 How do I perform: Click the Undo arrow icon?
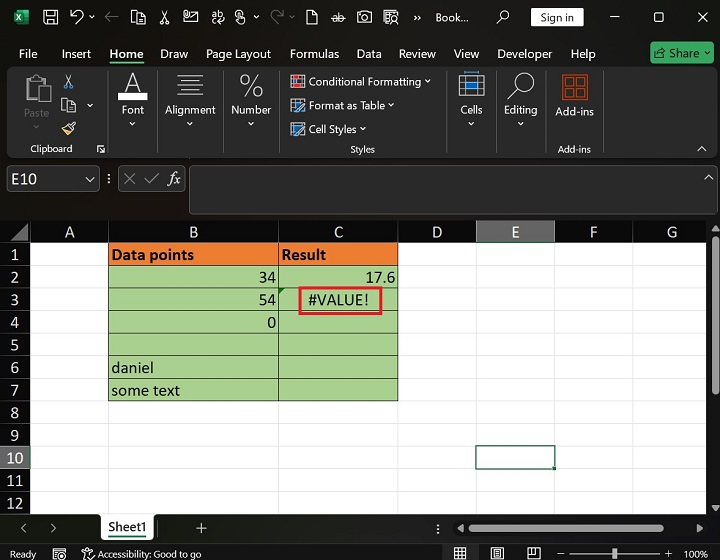78,17
